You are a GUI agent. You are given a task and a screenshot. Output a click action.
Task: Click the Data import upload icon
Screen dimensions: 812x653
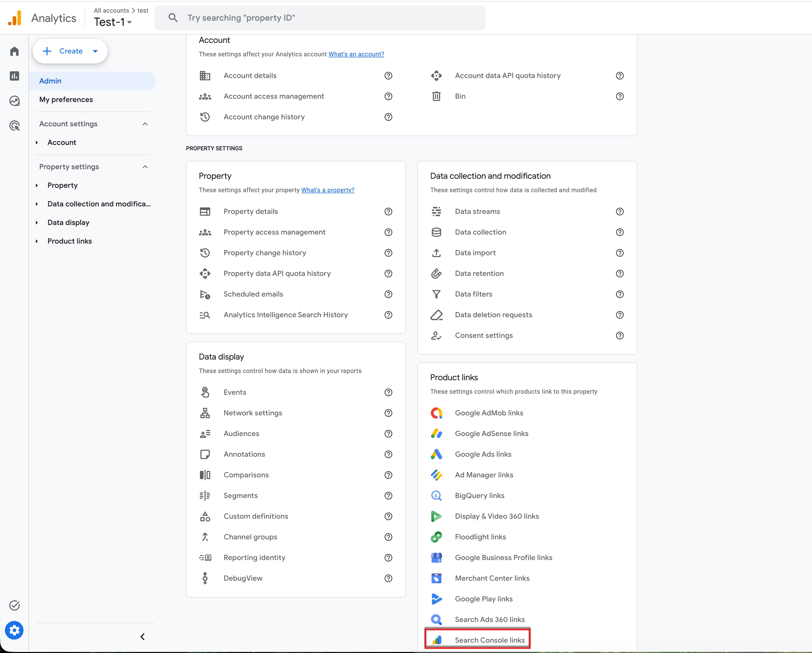pos(436,253)
